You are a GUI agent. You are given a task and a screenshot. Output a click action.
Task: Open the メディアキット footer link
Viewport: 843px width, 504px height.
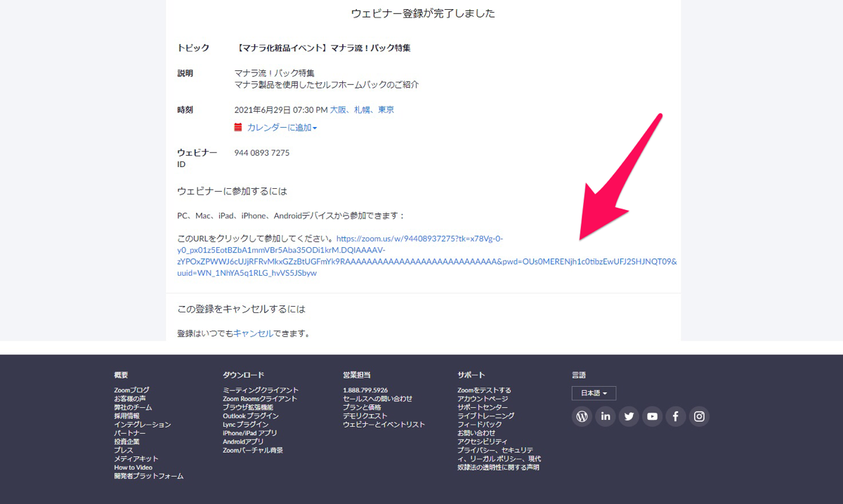point(136,458)
